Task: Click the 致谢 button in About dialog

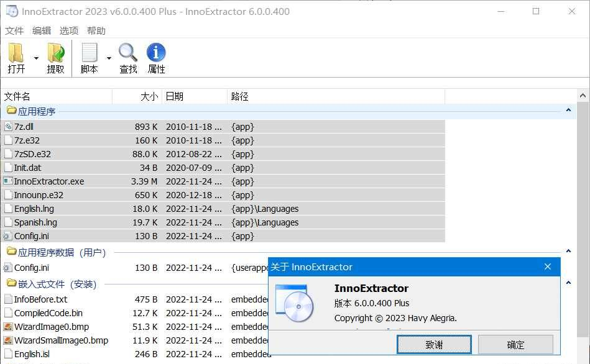Action: click(x=434, y=345)
